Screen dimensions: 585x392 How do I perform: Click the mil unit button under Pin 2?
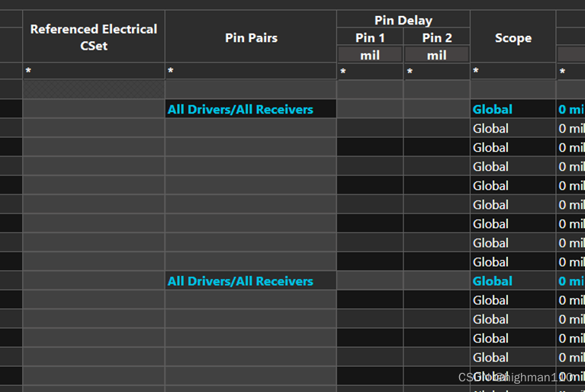437,55
